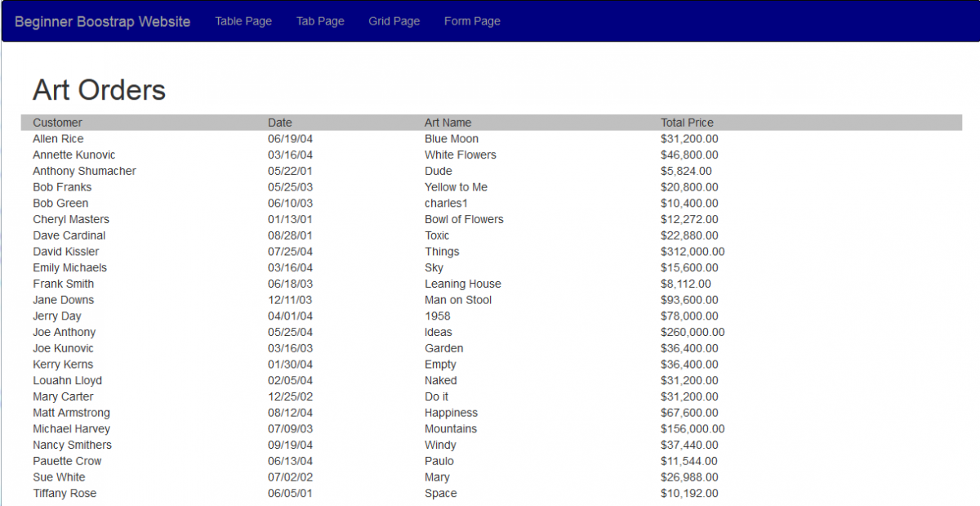Click the Customer column header
This screenshot has width=980, height=506.
click(x=57, y=123)
